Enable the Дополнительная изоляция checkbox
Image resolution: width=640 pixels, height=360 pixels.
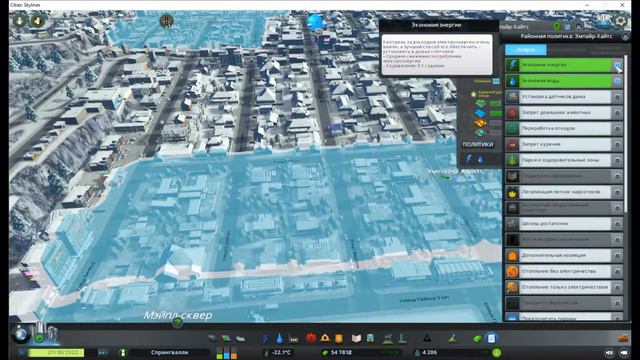617,256
